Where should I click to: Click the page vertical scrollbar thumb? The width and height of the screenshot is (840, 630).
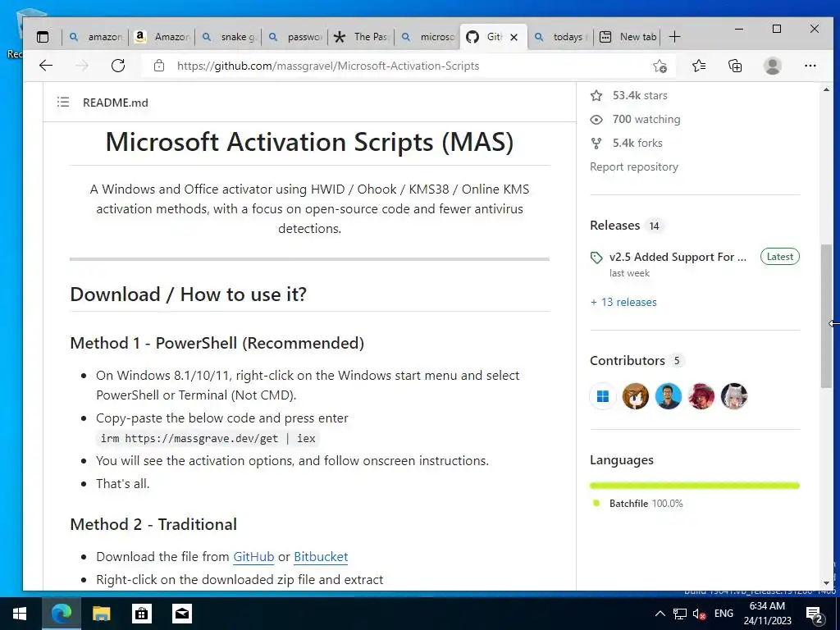pyautogui.click(x=826, y=316)
